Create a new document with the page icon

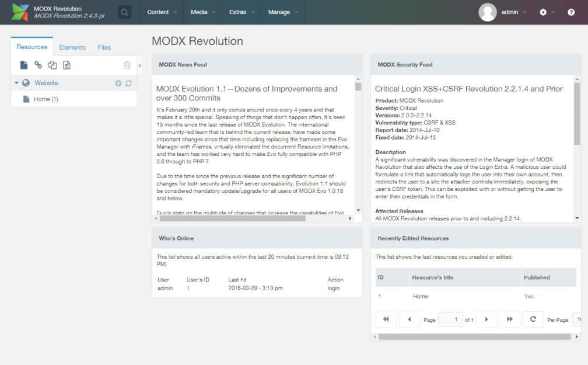pyautogui.click(x=23, y=65)
